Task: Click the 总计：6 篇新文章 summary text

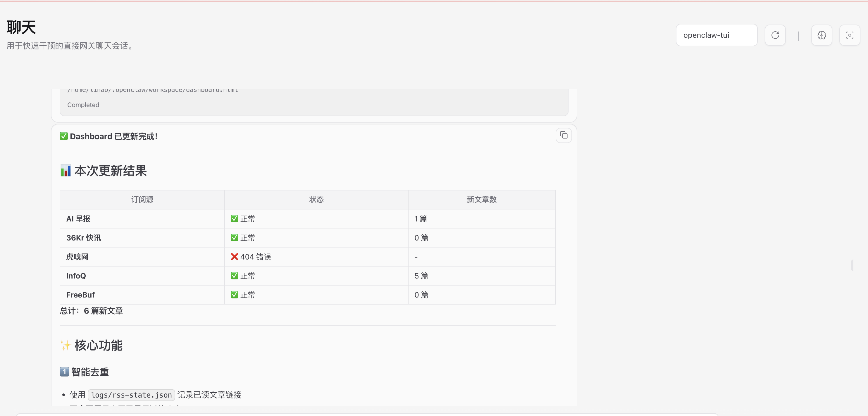Action: click(x=91, y=311)
